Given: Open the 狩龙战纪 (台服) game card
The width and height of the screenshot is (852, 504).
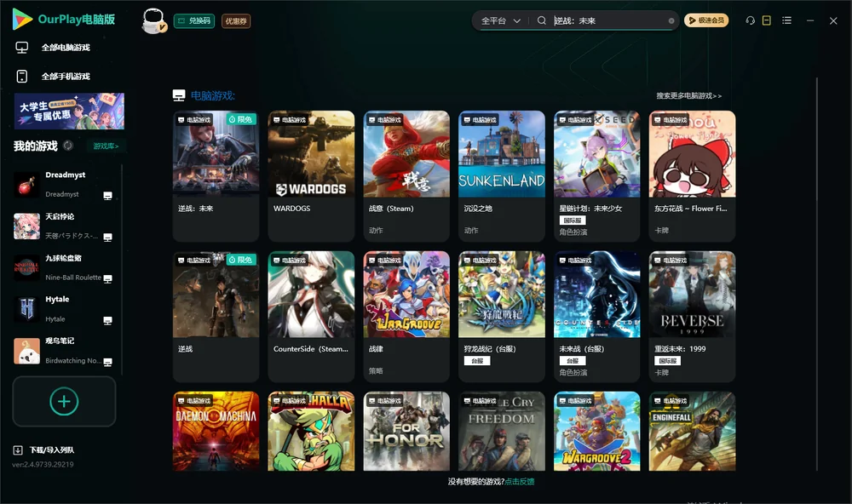Looking at the screenshot, I should click(502, 317).
